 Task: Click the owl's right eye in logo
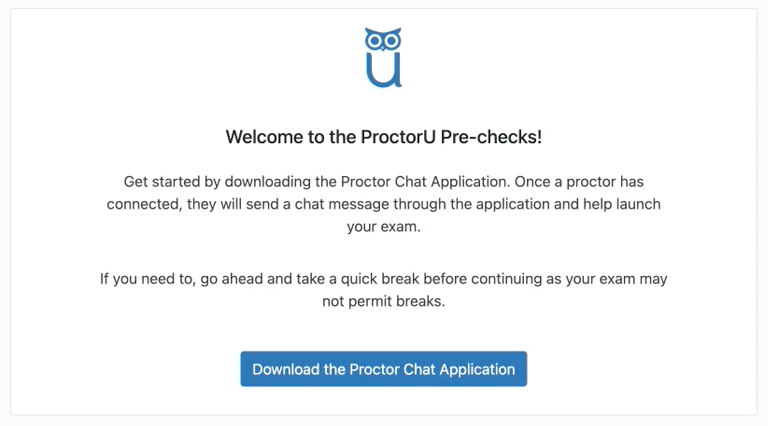[392, 41]
